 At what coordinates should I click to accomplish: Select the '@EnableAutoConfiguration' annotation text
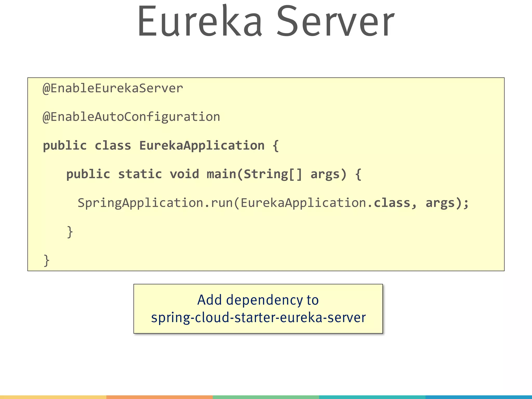click(x=131, y=117)
